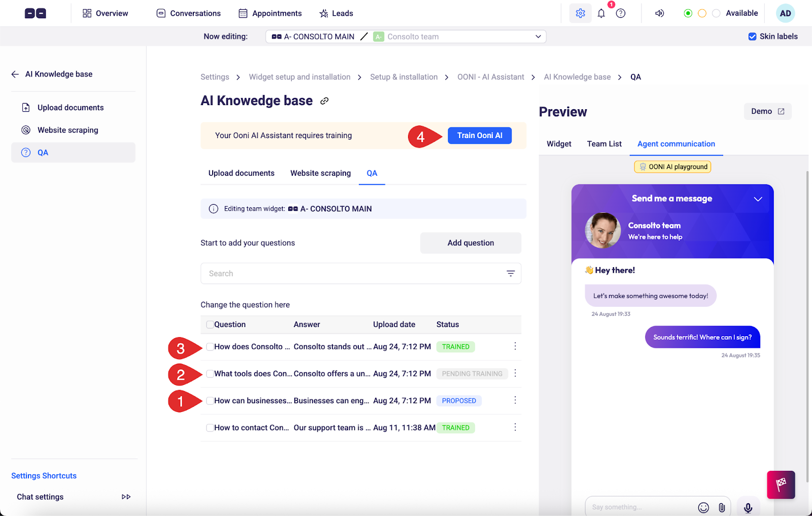812x516 pixels.
Task: Click Sounds terrific chat message bubble
Action: coord(702,337)
